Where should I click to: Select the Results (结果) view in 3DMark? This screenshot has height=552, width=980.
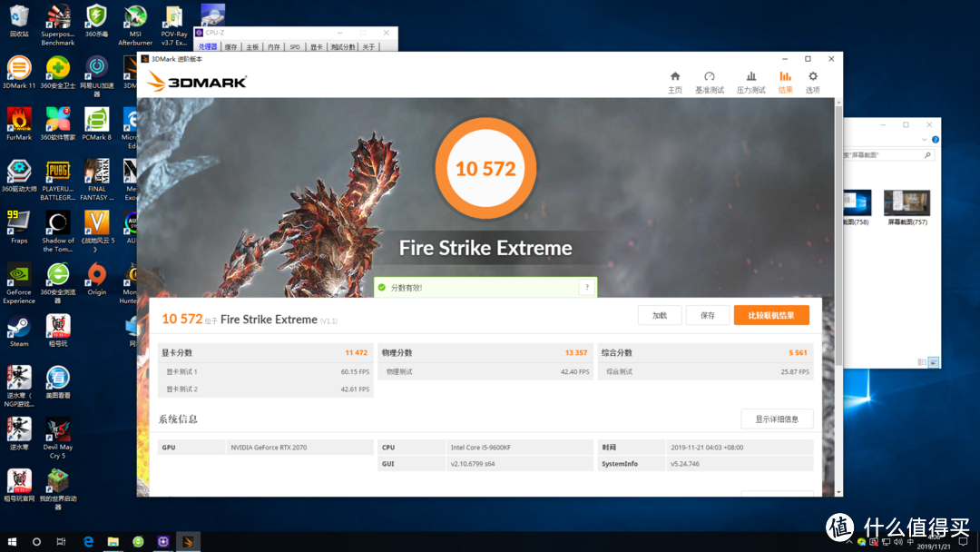(x=785, y=83)
